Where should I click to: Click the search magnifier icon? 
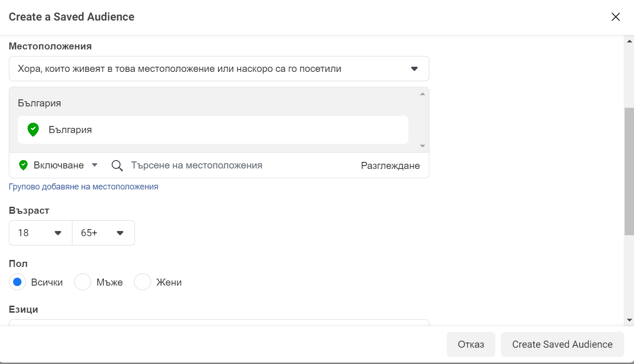pos(116,165)
